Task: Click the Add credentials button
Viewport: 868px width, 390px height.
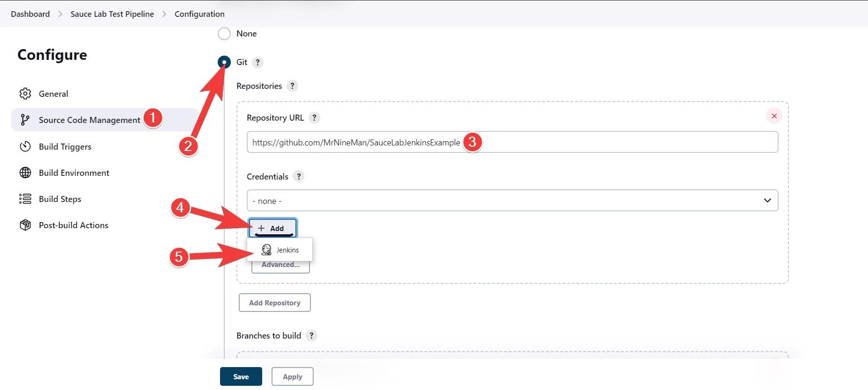Action: pos(272,228)
